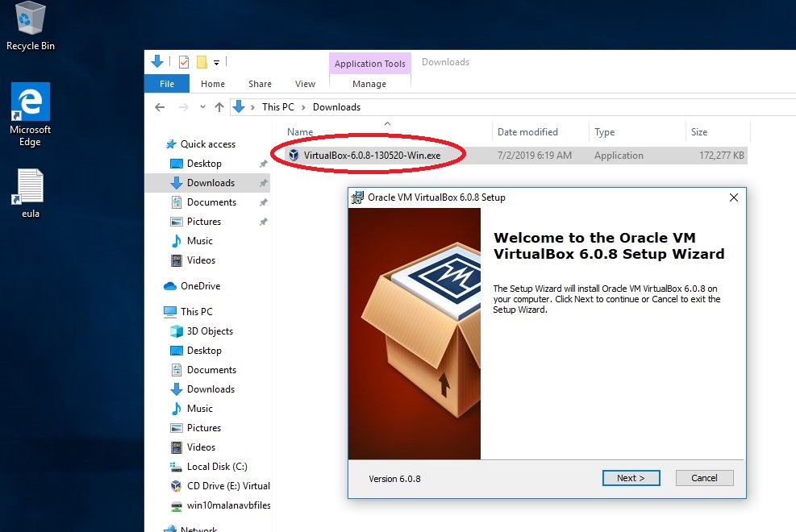Select OneDrive in the navigation pane
796x532 pixels.
[x=202, y=285]
